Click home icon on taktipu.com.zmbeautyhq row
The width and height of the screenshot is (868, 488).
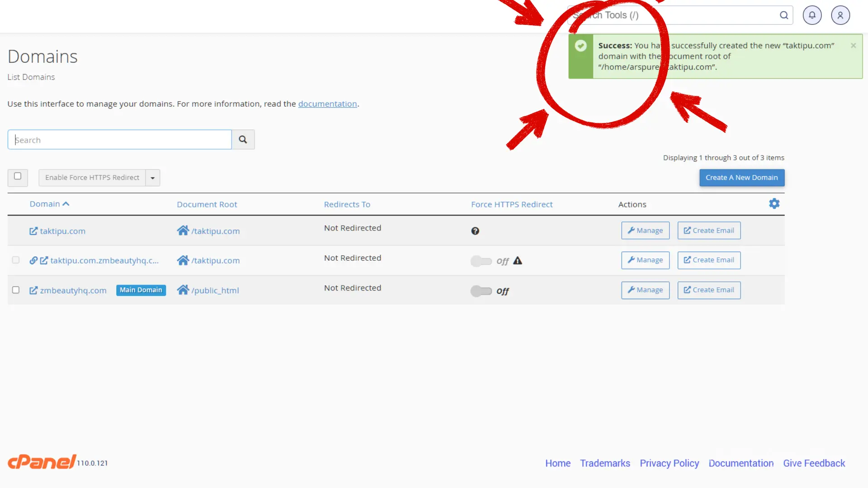click(x=183, y=260)
